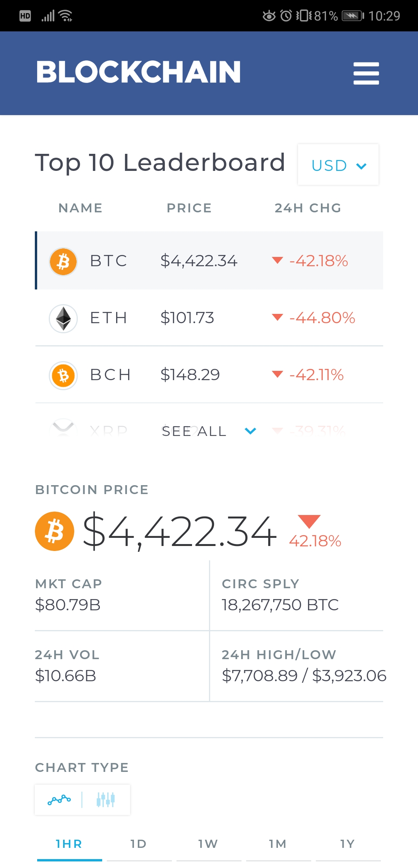The width and height of the screenshot is (418, 868).
Task: Open the hamburger navigation menu
Action: coord(366,73)
